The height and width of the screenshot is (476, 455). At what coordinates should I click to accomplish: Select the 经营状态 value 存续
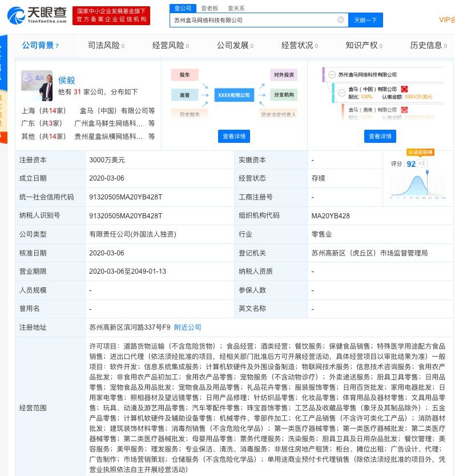click(318, 178)
